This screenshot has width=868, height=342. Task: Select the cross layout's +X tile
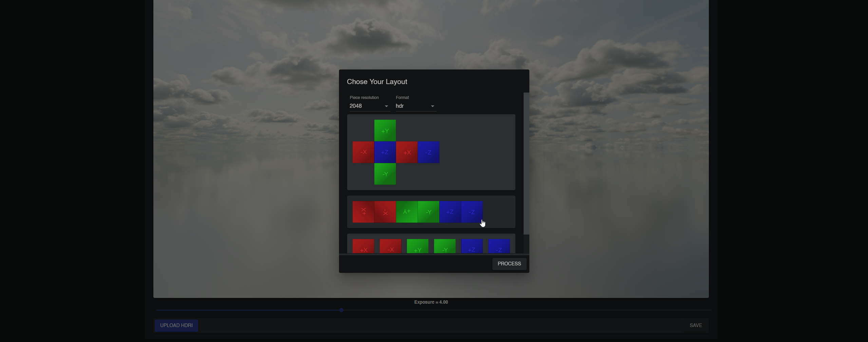pyautogui.click(x=407, y=152)
